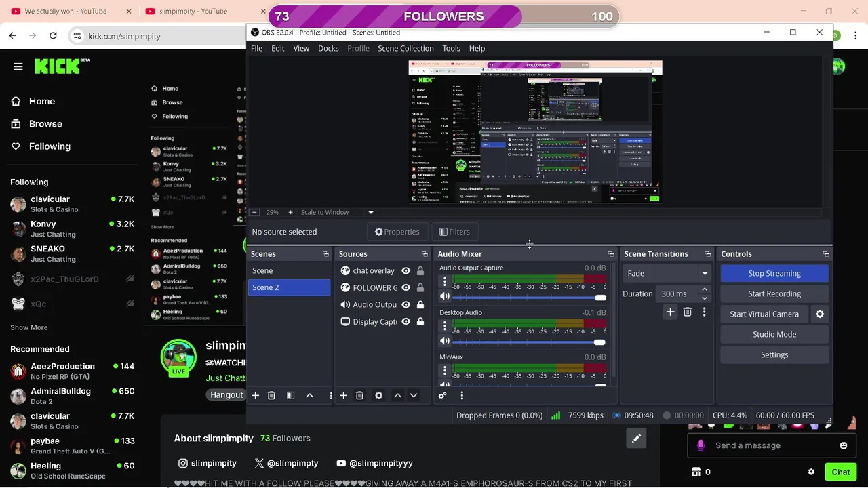Screen dimensions: 868x488
Task: Open Scenes panel overflow three-dot menu
Action: [331, 395]
